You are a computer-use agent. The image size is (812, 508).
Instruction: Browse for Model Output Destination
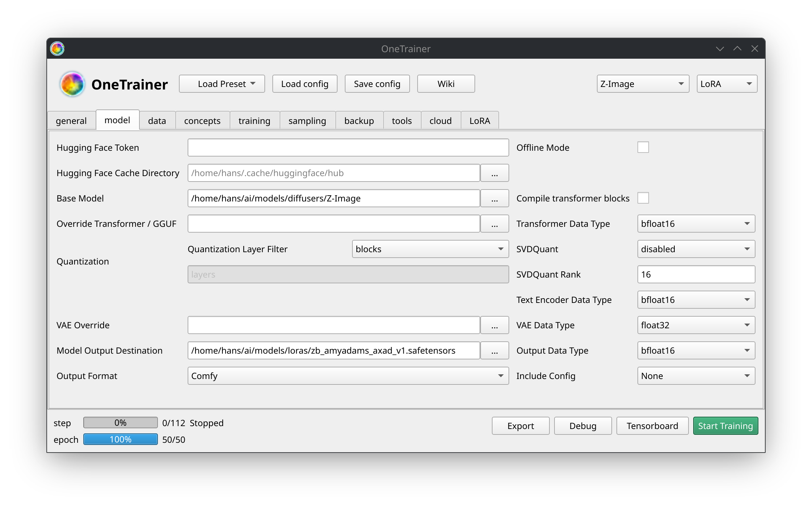point(494,350)
